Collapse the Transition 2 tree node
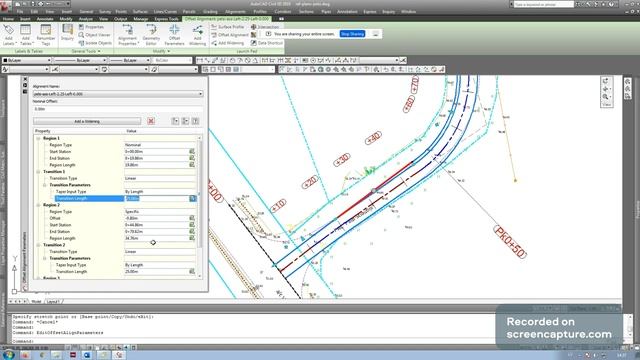Viewport: 640px width, 360px height. [38, 245]
